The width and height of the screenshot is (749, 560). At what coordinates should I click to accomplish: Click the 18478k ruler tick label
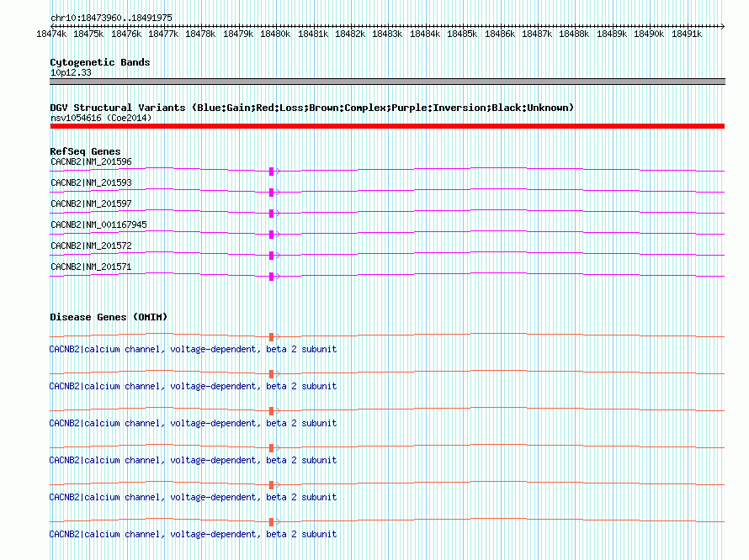tap(200, 34)
